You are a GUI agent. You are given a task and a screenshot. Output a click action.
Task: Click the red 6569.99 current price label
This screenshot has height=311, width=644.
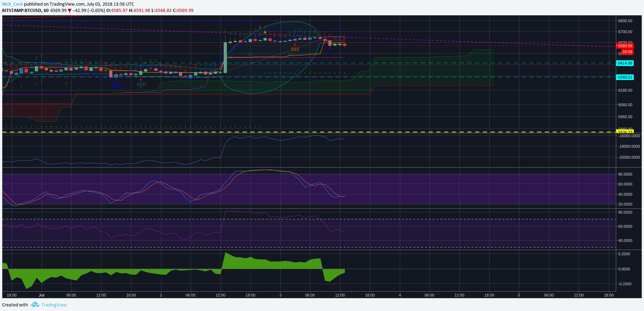point(625,46)
